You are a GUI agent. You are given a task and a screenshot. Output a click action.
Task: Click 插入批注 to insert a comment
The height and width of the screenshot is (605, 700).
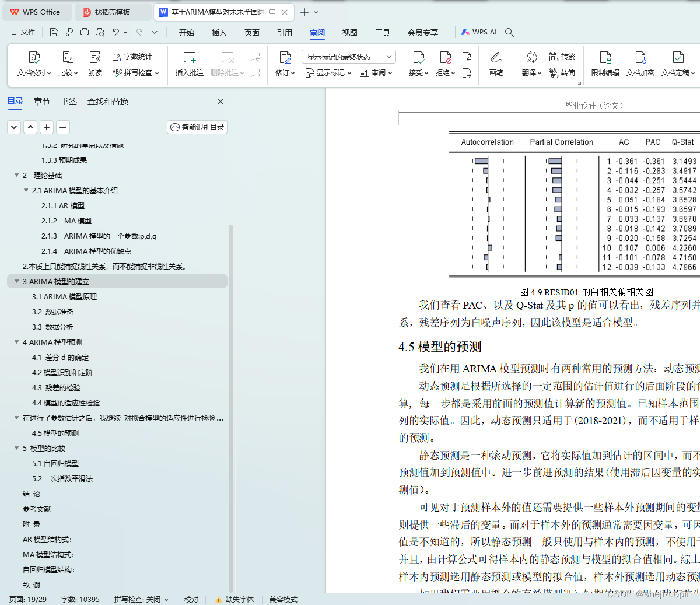(190, 64)
